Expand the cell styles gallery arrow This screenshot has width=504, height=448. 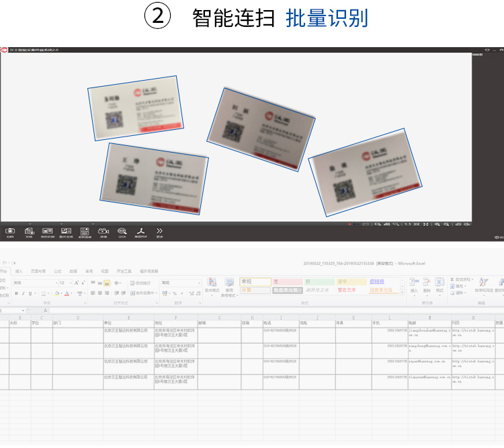coord(402,292)
